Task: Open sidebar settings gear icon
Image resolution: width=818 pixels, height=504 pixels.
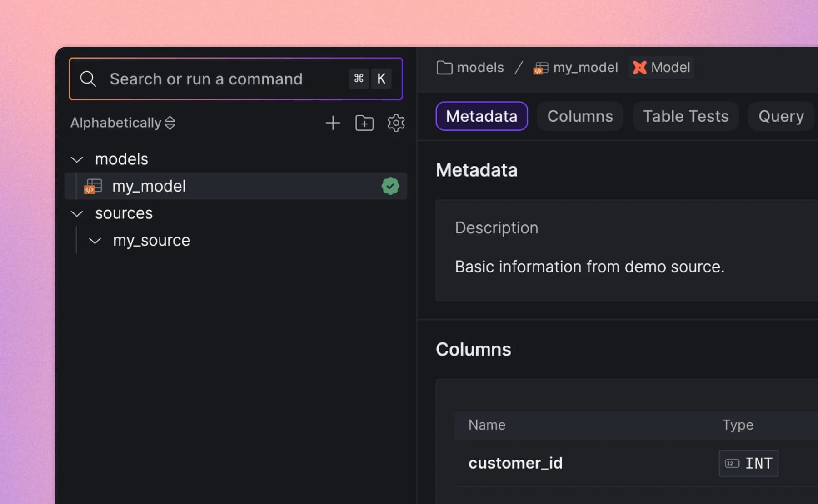Action: 396,123
